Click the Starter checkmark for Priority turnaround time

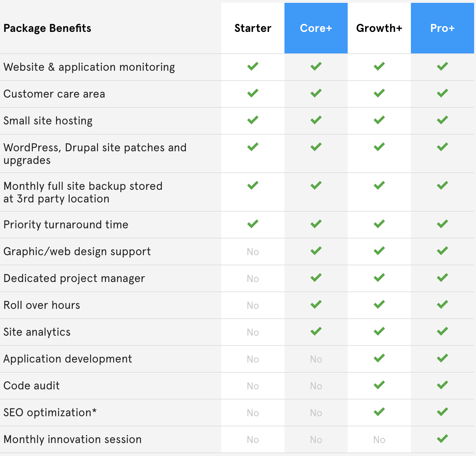tap(253, 224)
